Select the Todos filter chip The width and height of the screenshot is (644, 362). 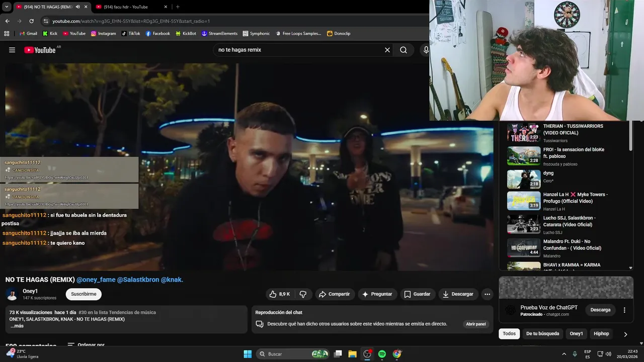[509, 334]
